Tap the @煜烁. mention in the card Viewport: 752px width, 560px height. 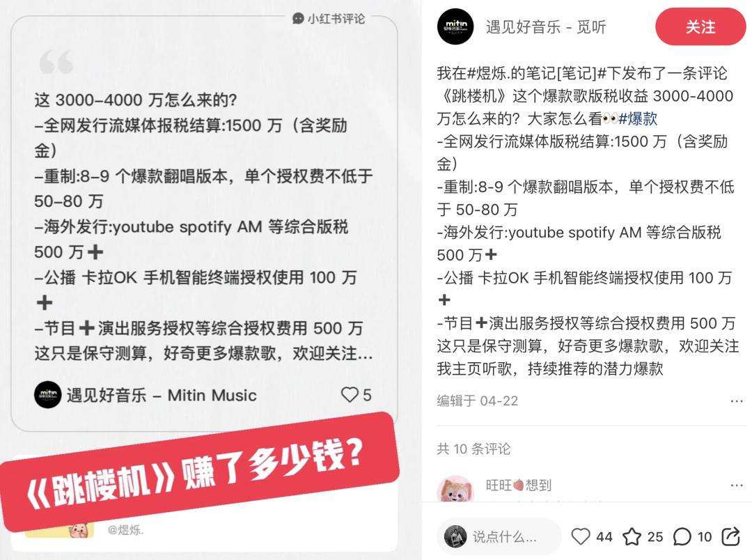tap(125, 530)
